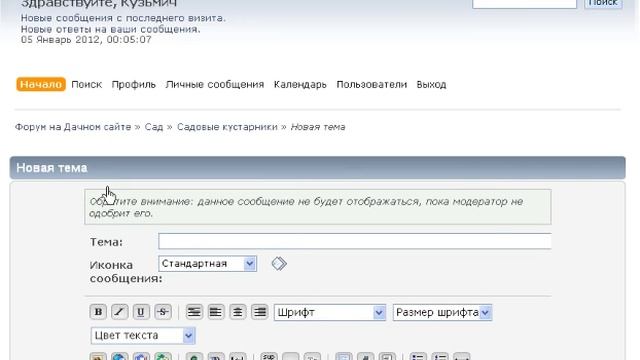Click the Новая тема section header
Viewport: 640px width, 360px height.
point(318,168)
